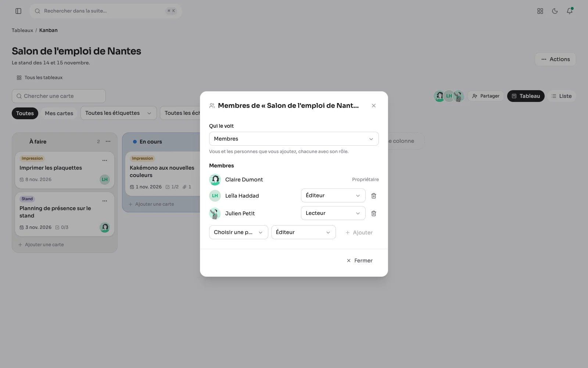Close the members dialog with X
588x368 pixels.
point(374,106)
